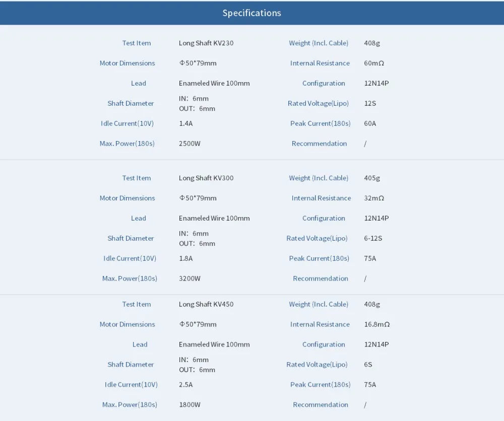Click the 1.4A idle current value
504x421 pixels.
click(185, 123)
